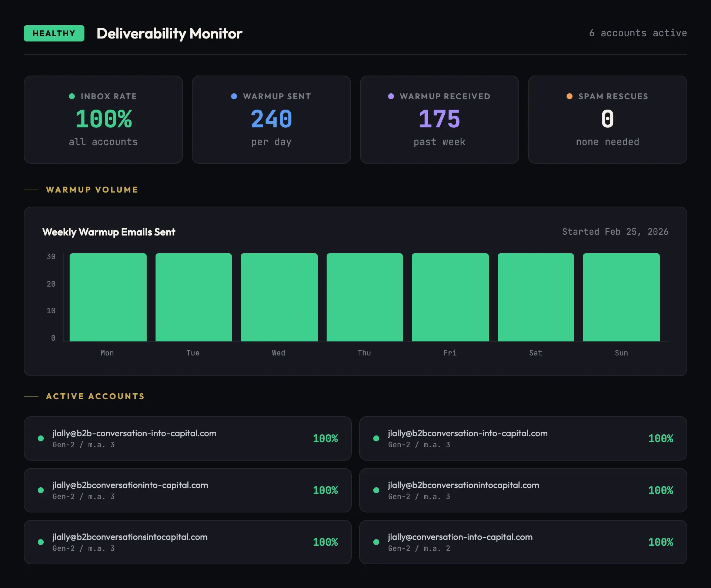Click the Started Feb 25, 2026 date label
The height and width of the screenshot is (588, 711).
tap(615, 232)
